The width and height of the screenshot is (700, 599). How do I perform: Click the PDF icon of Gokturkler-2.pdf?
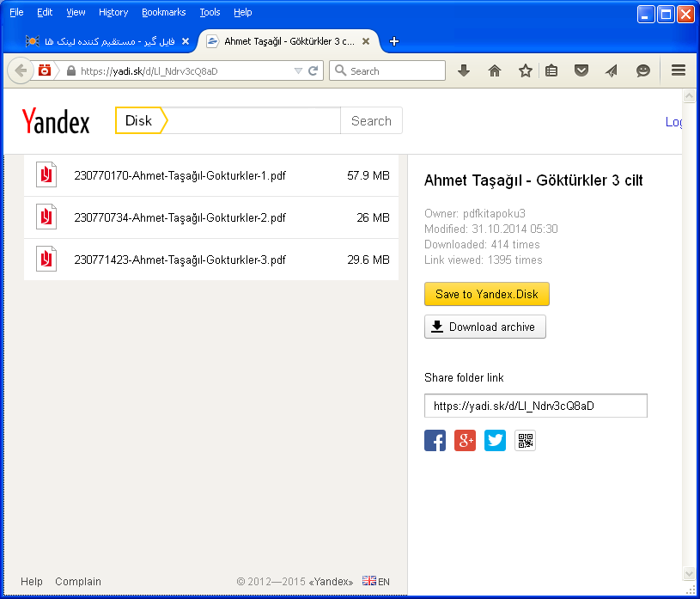tap(46, 217)
